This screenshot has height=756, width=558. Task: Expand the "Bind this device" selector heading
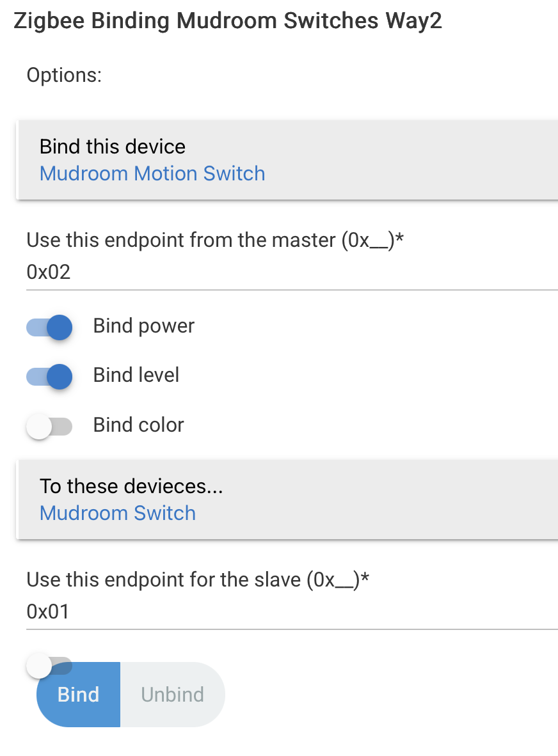pyautogui.click(x=113, y=146)
